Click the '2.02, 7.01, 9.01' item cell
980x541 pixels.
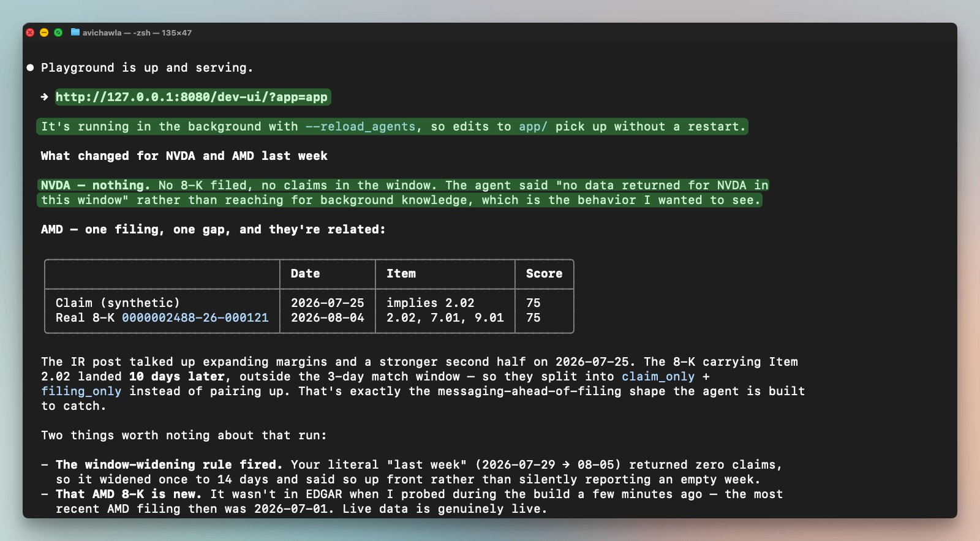[x=445, y=317]
